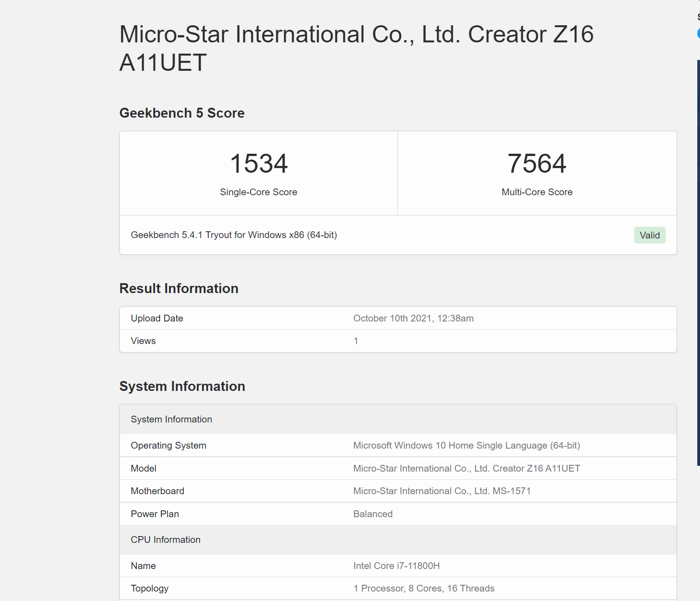
Task: Click the dark vertical scrollbar at right edge
Action: click(698, 262)
